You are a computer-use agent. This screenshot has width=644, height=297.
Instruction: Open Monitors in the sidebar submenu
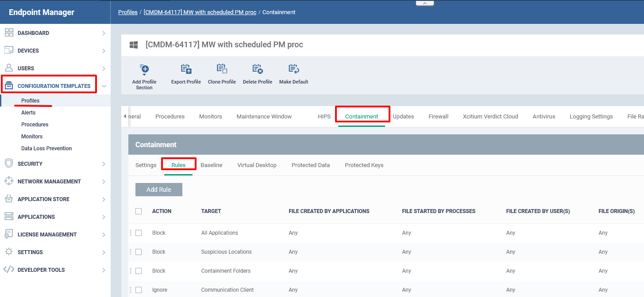(32, 137)
